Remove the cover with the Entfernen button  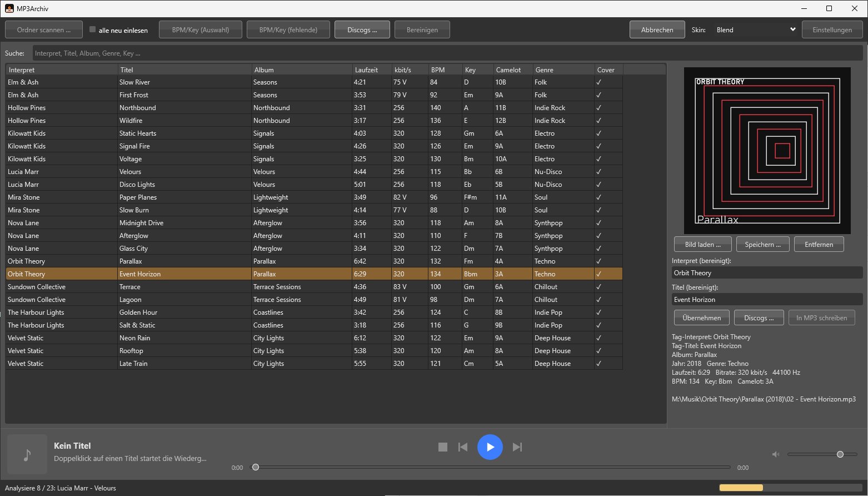819,245
